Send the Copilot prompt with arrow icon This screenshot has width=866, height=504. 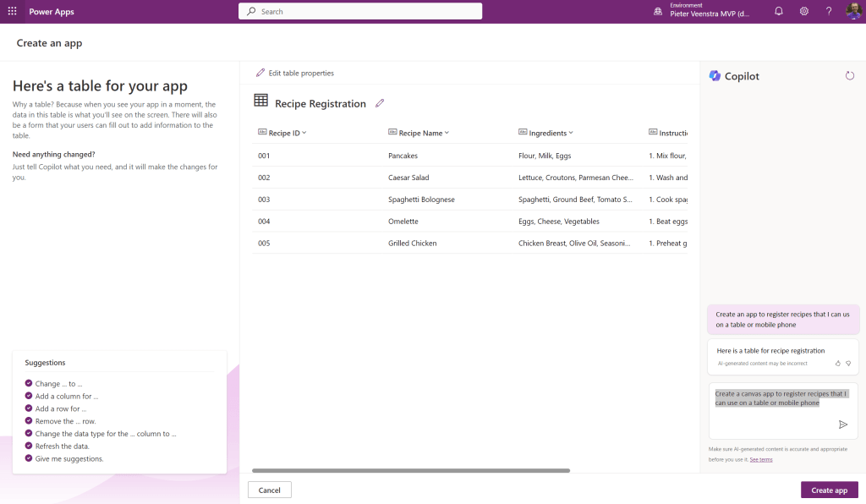tap(843, 425)
